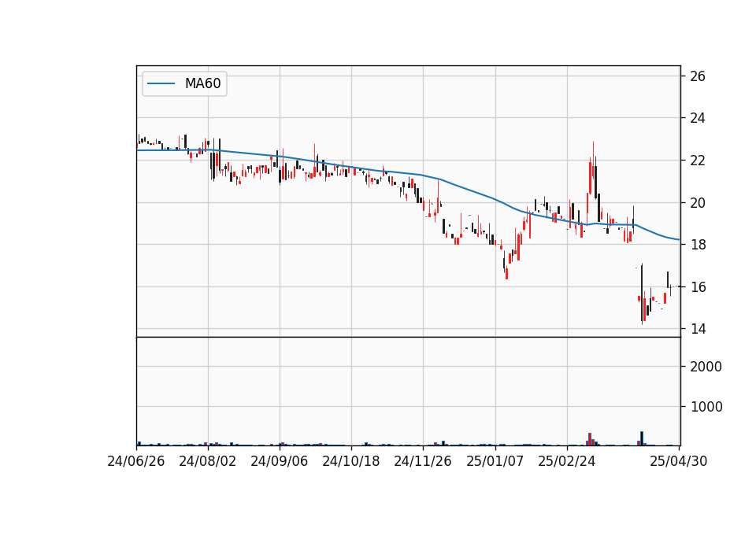Click the 20 price axis label
This screenshot has height=543, width=756.
(697, 203)
